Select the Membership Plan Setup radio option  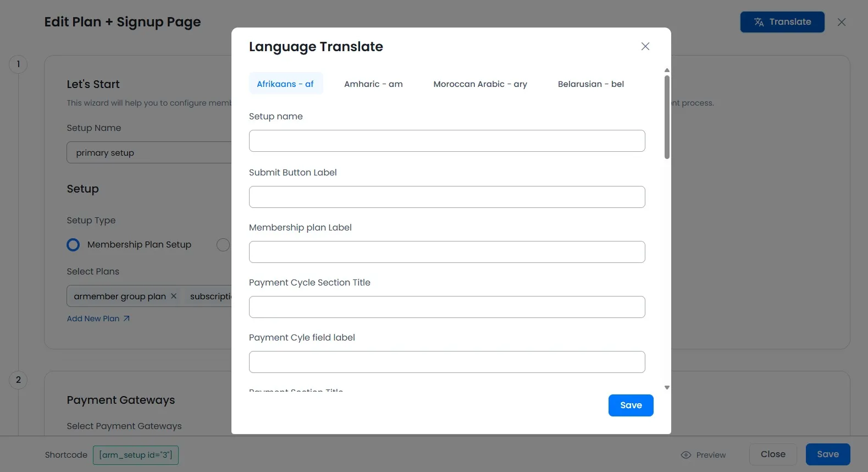73,245
